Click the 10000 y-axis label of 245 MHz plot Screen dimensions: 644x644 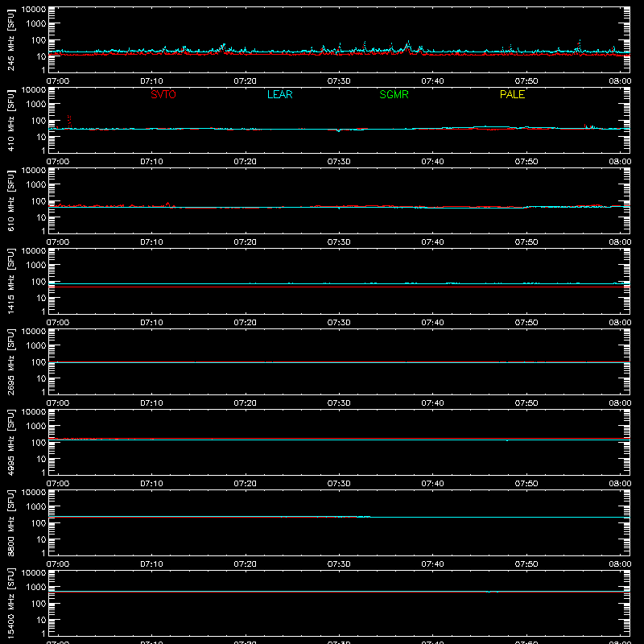pyautogui.click(x=34, y=10)
